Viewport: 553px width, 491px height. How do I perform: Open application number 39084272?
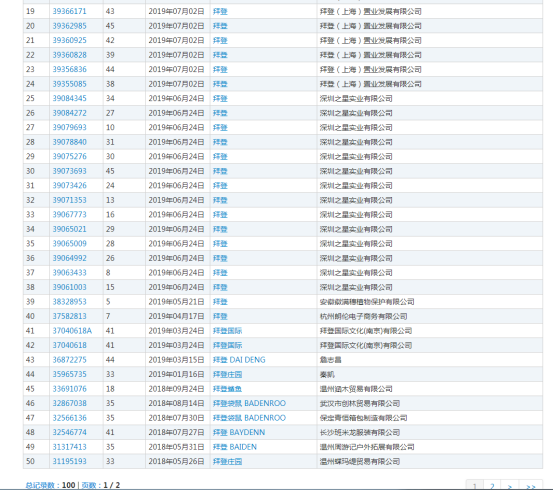coord(69,113)
